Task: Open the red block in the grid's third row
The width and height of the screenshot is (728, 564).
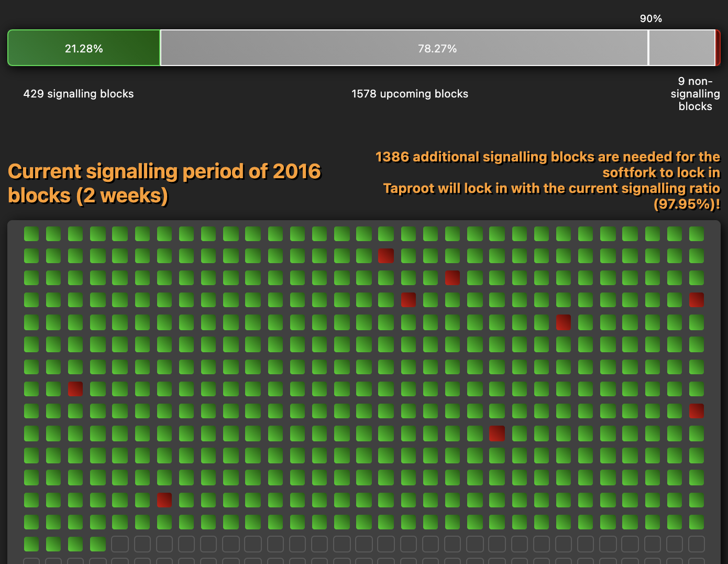Action: click(453, 278)
